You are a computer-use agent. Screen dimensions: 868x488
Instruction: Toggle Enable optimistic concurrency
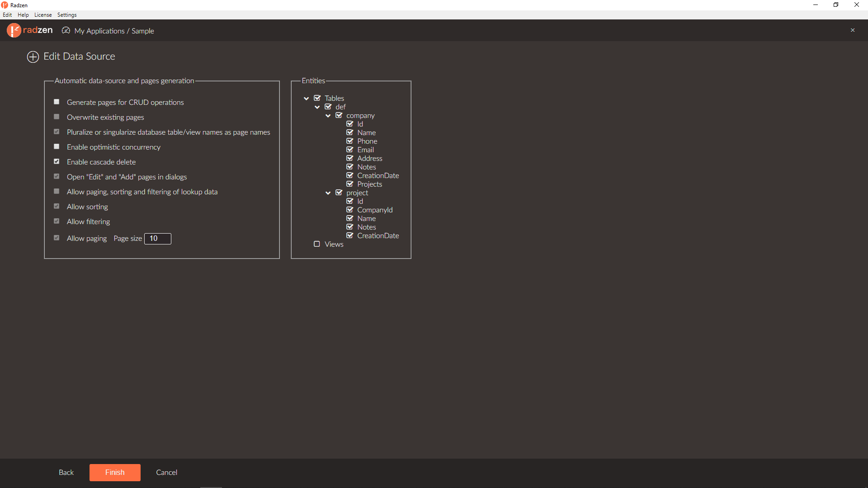pyautogui.click(x=57, y=146)
